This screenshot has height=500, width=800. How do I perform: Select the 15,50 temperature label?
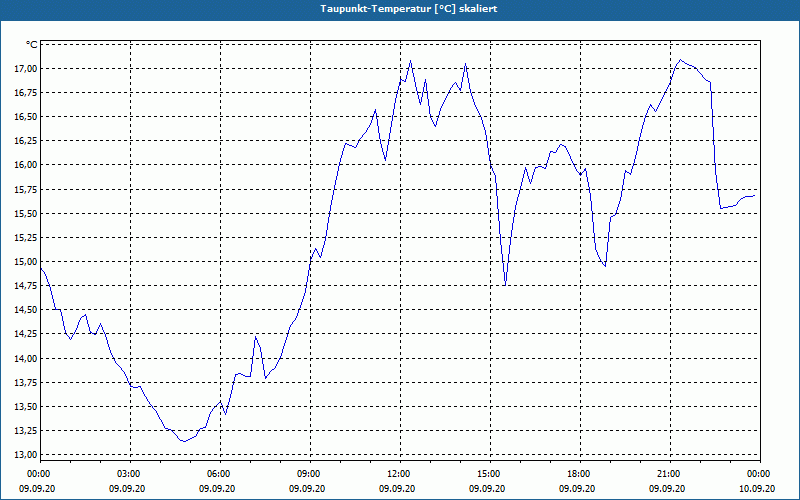tap(27, 213)
